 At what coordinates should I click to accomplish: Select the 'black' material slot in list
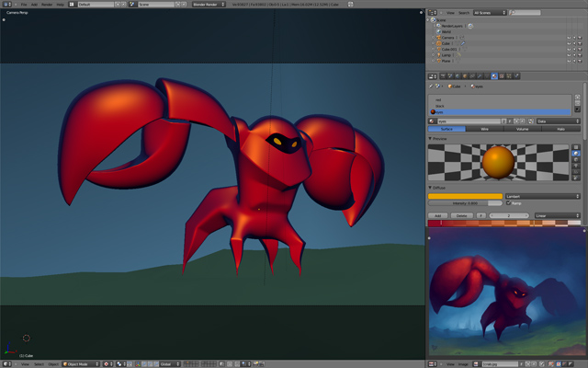(441, 106)
